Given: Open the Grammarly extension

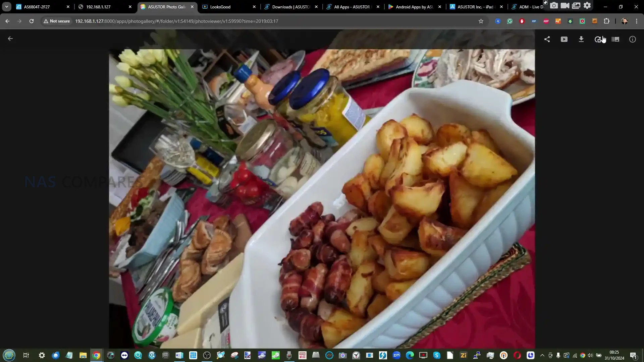Looking at the screenshot, I should point(510,21).
